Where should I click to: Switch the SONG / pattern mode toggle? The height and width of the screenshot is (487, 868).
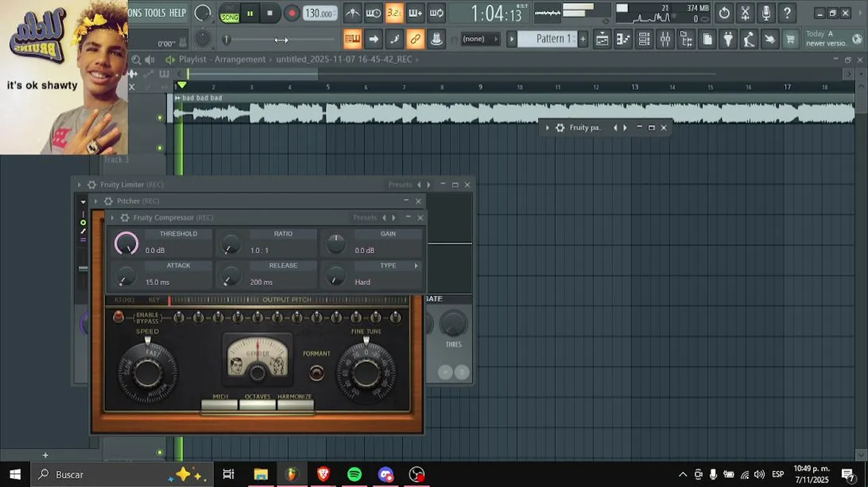[x=230, y=14]
